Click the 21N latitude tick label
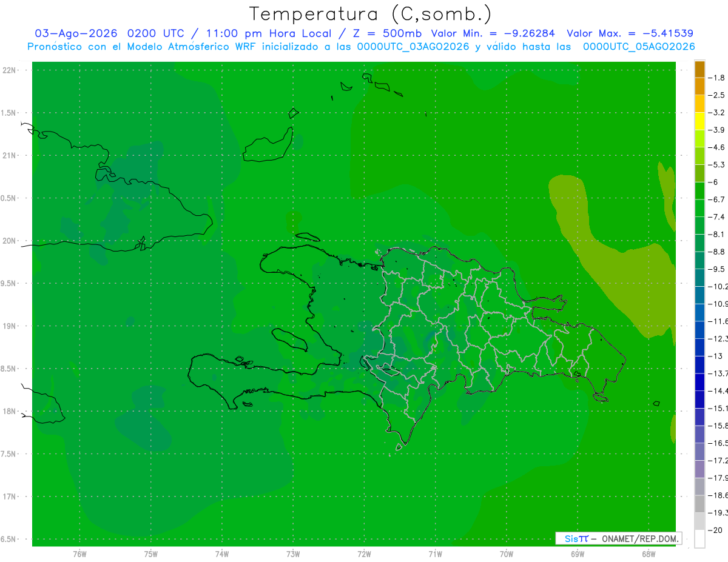728x562 pixels. (x=9, y=156)
